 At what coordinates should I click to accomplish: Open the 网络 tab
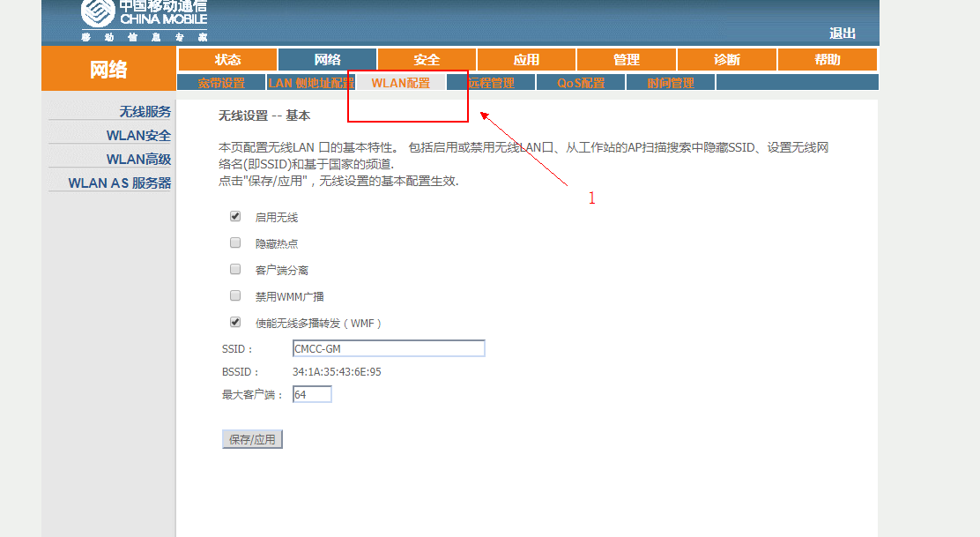328,59
